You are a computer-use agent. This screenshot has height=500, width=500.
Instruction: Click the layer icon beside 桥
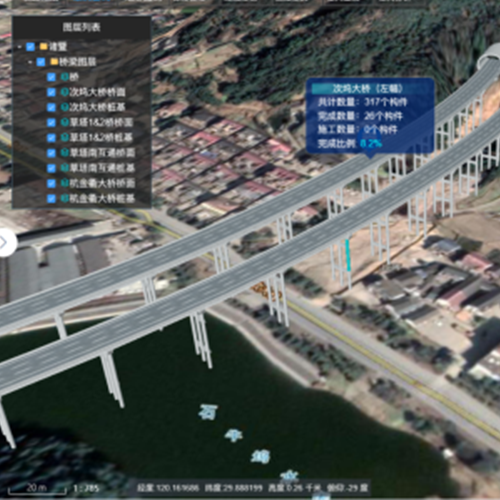click(64, 77)
